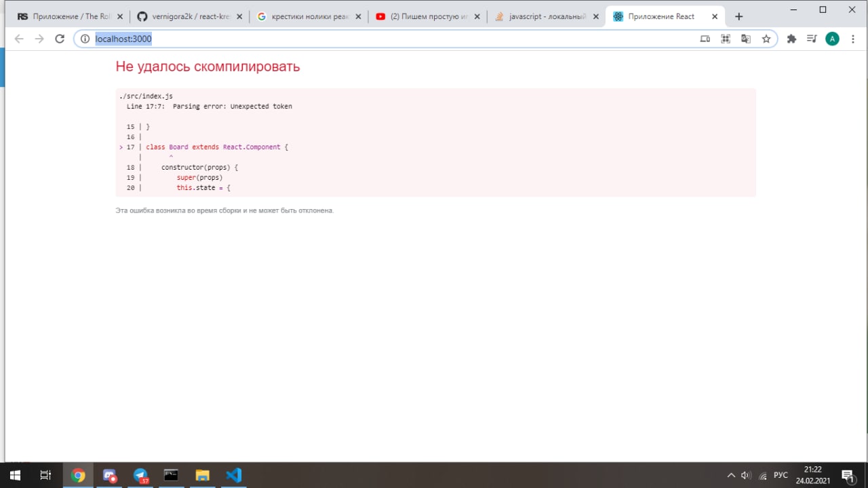Close the крестики нолики Google tab

[358, 16]
